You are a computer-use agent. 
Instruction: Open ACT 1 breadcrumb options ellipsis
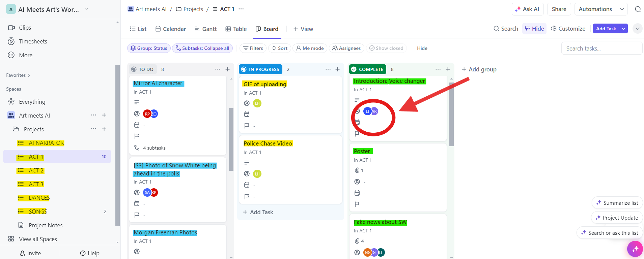(x=241, y=9)
